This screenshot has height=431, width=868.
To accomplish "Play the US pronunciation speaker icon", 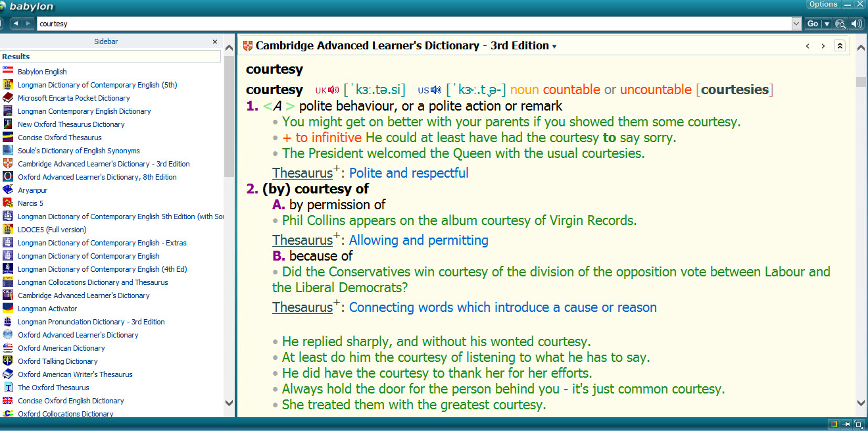I will 436,90.
